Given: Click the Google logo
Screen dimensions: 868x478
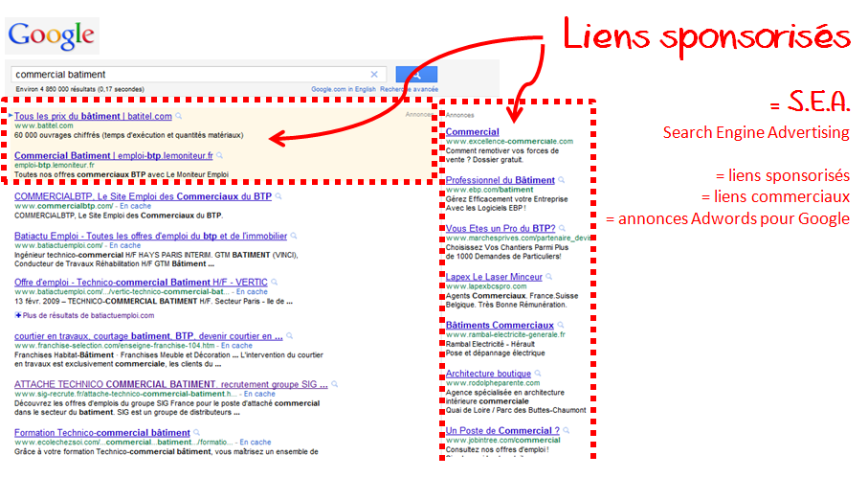Looking at the screenshot, I should pyautogui.click(x=52, y=35).
